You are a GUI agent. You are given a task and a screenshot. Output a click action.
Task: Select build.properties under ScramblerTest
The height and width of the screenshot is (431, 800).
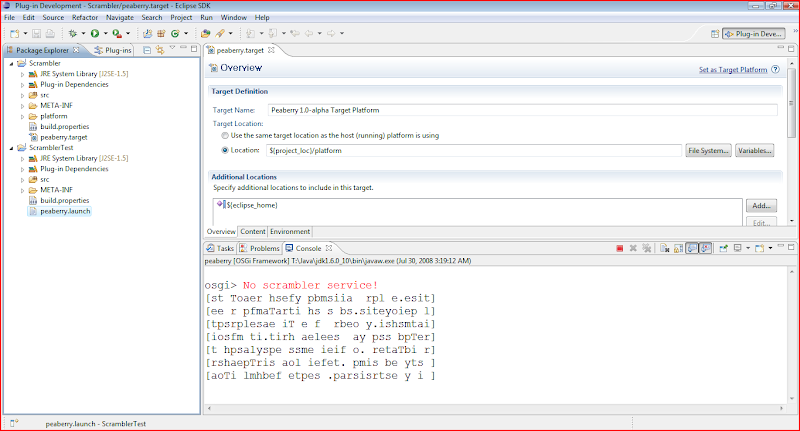64,200
